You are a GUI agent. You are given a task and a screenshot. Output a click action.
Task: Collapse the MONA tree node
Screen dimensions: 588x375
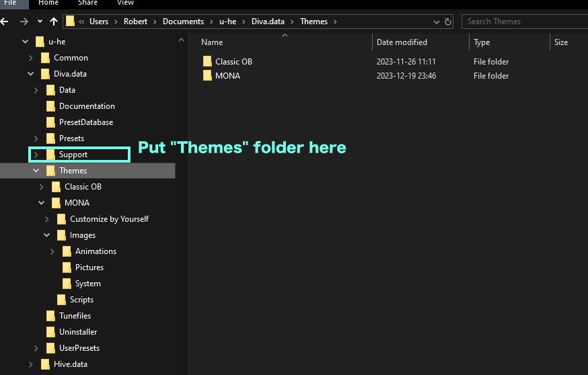point(41,203)
